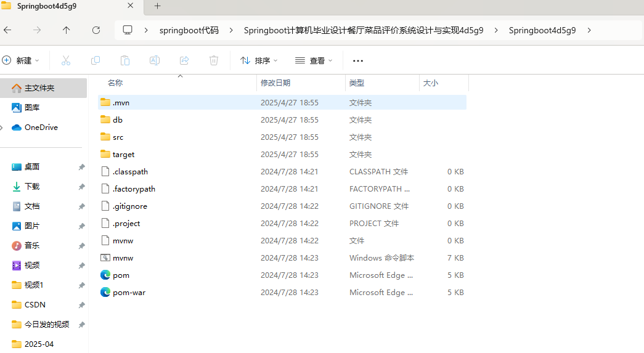
Task: Go forward with the forward arrow
Action: [x=37, y=30]
